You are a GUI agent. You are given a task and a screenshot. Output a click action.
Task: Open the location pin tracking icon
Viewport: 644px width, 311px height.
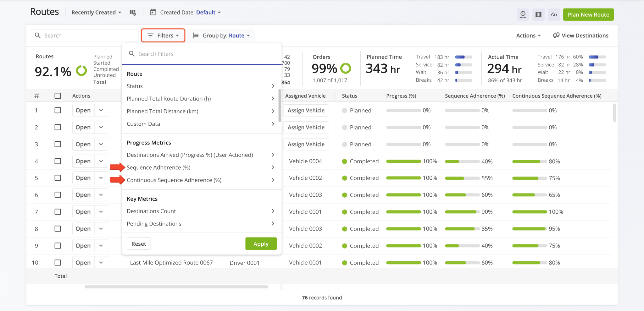tap(523, 14)
